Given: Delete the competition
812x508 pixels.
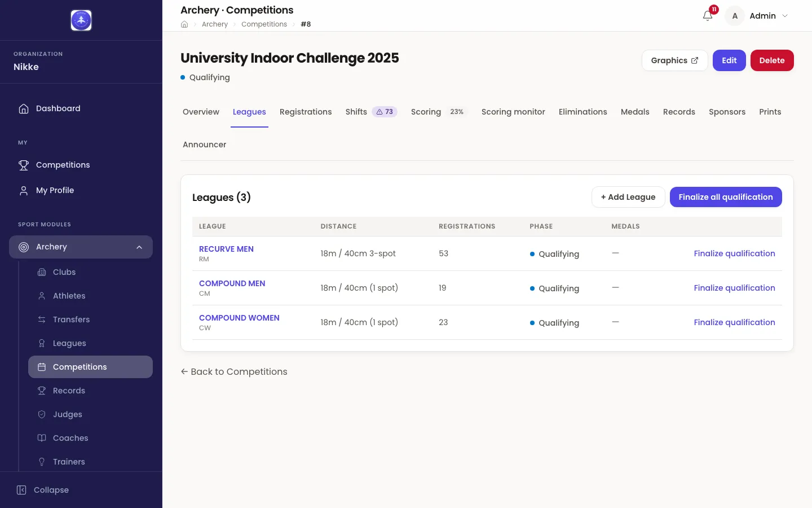Looking at the screenshot, I should point(772,60).
